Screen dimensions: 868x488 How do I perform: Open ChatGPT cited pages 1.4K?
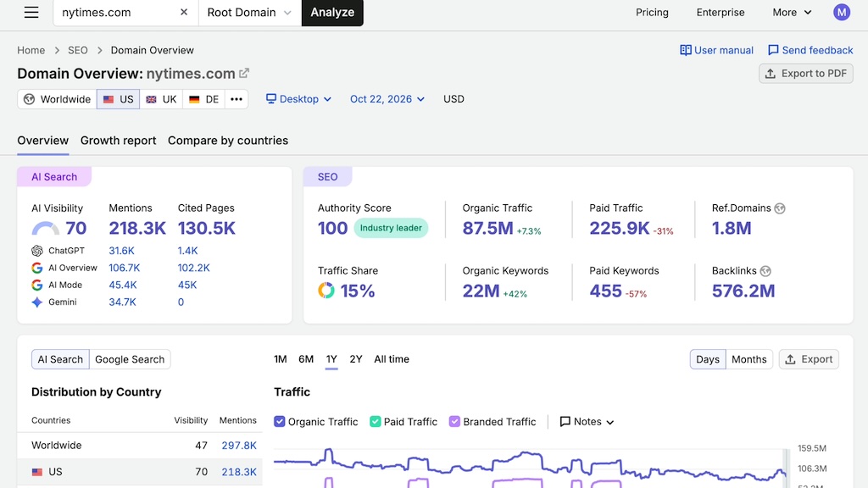[x=187, y=251]
